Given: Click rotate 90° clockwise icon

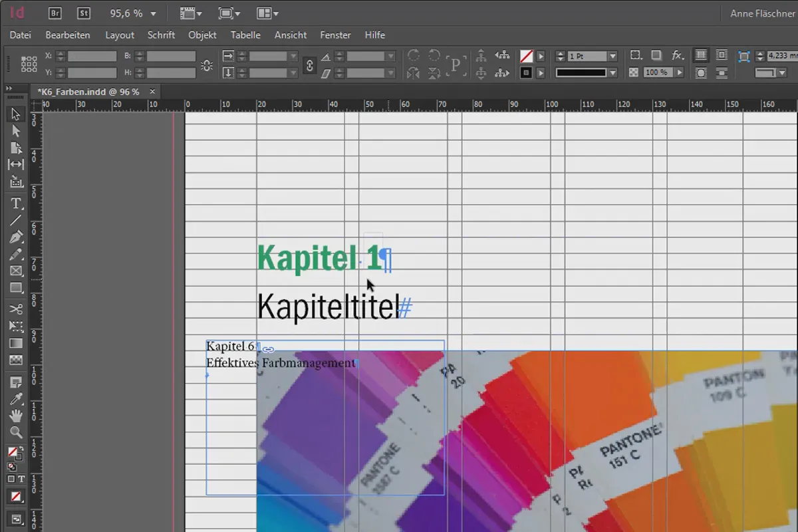Looking at the screenshot, I should point(413,56).
